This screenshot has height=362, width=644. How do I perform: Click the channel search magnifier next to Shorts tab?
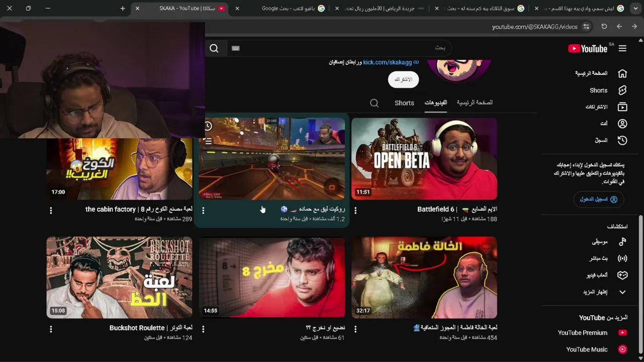point(374,103)
